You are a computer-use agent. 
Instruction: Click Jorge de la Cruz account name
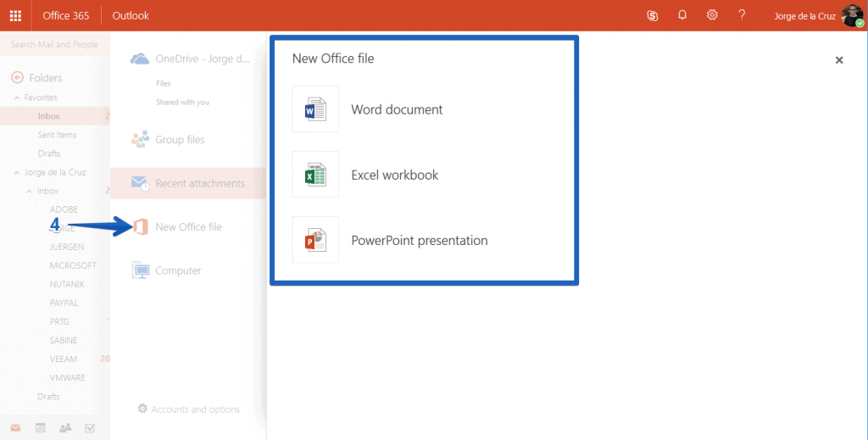point(804,16)
